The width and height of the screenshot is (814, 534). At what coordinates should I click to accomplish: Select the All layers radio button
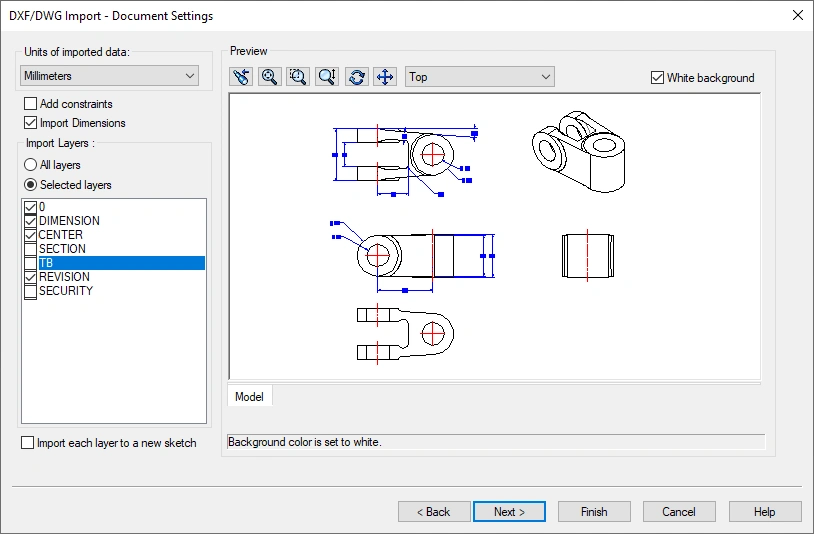[x=31, y=165]
